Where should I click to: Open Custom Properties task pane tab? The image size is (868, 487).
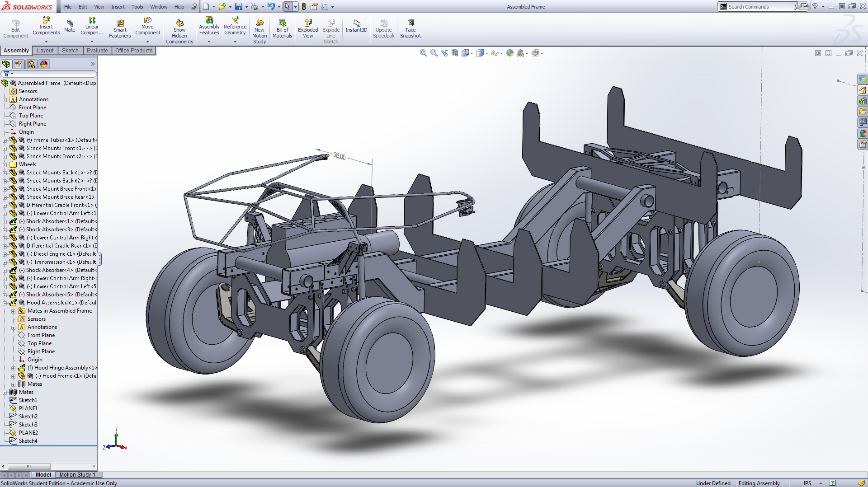pyautogui.click(x=863, y=144)
